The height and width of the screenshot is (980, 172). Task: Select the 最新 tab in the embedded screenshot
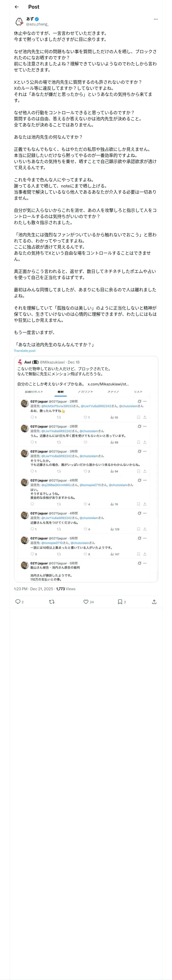tap(61, 392)
